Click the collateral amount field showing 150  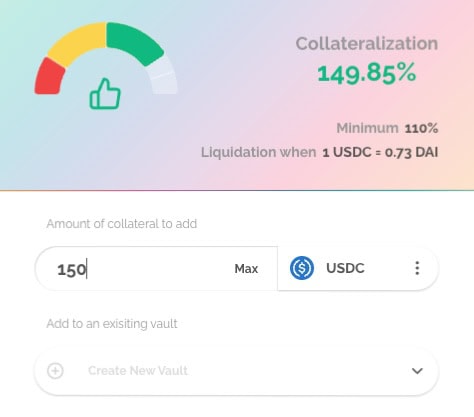tap(156, 268)
